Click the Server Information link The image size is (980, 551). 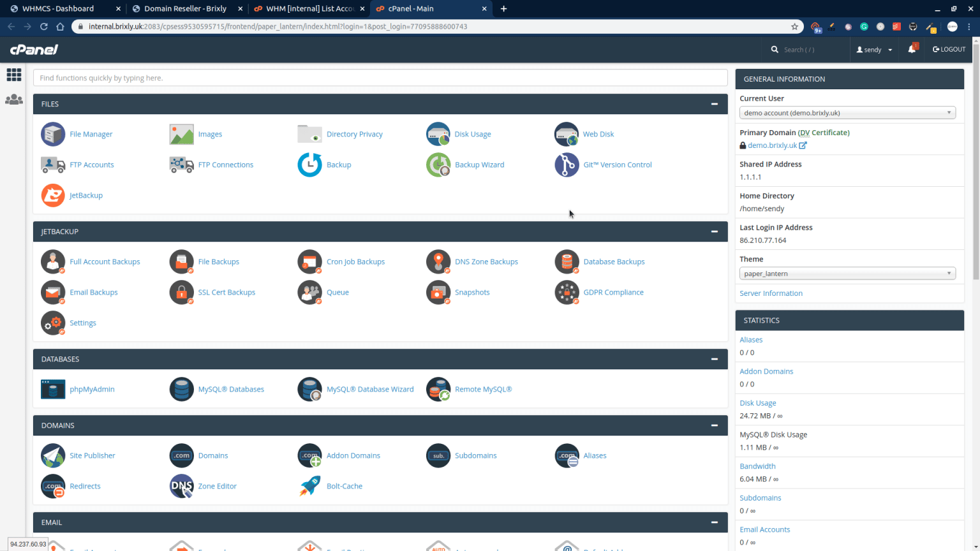coord(771,293)
